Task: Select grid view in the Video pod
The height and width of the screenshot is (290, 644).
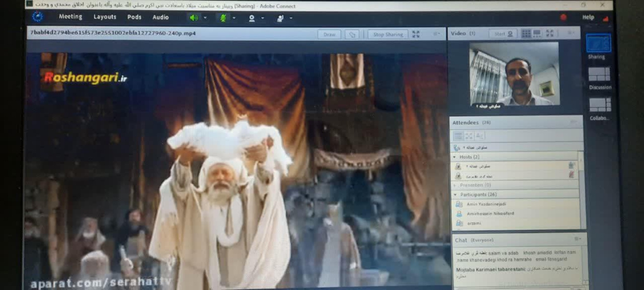Action: point(526,34)
